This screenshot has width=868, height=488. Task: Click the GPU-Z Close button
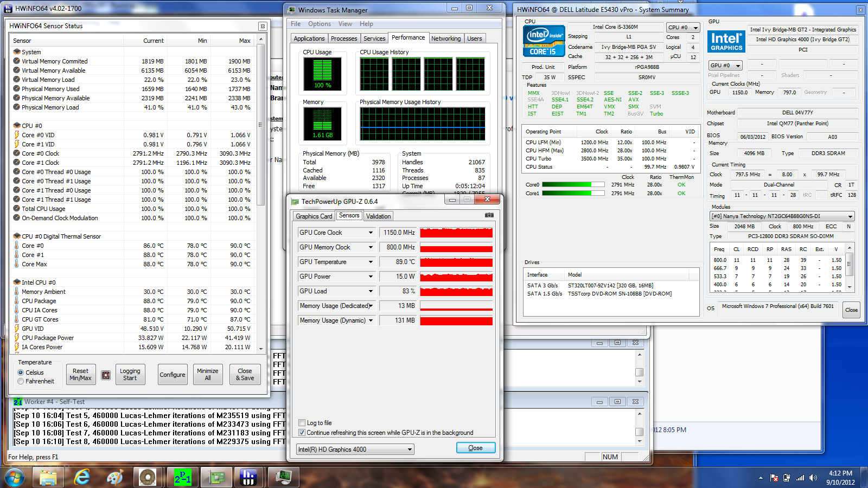point(476,448)
